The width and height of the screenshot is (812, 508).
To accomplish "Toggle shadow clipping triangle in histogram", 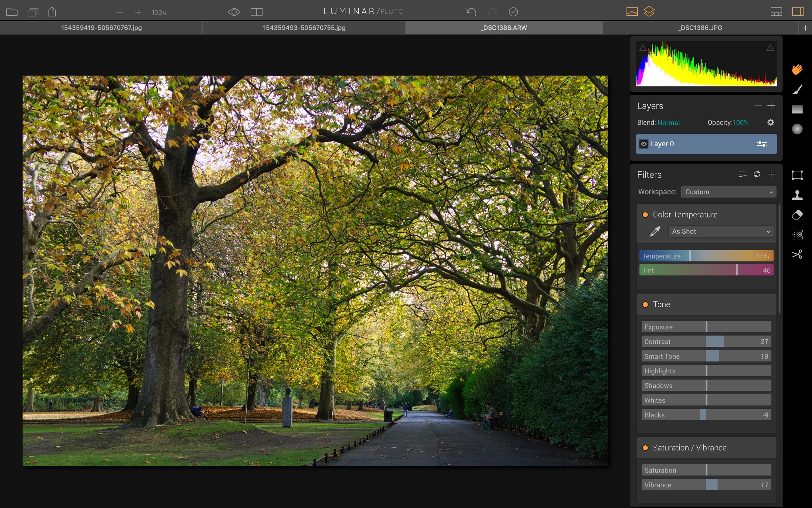I will [x=642, y=48].
